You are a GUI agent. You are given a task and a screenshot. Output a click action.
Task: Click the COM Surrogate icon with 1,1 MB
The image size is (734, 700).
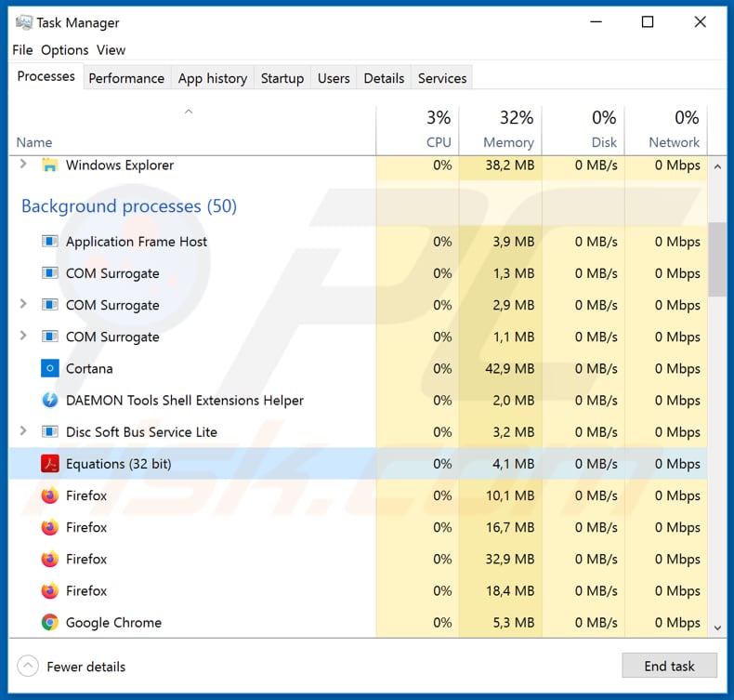coord(49,337)
